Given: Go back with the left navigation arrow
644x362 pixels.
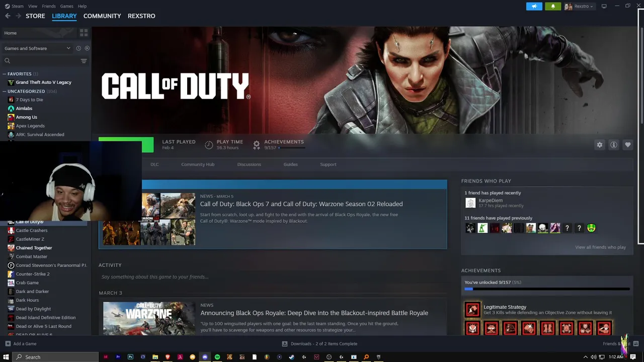Looking at the screenshot, I should click(x=8, y=16).
